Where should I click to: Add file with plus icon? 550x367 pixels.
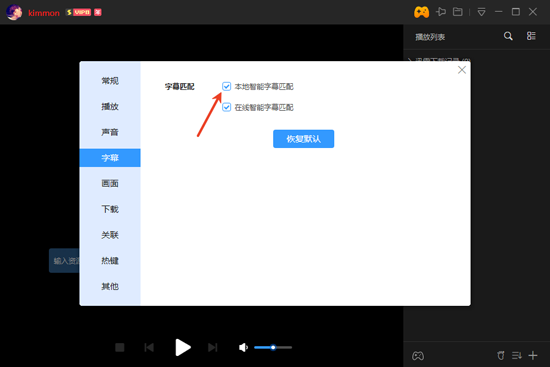point(533,355)
